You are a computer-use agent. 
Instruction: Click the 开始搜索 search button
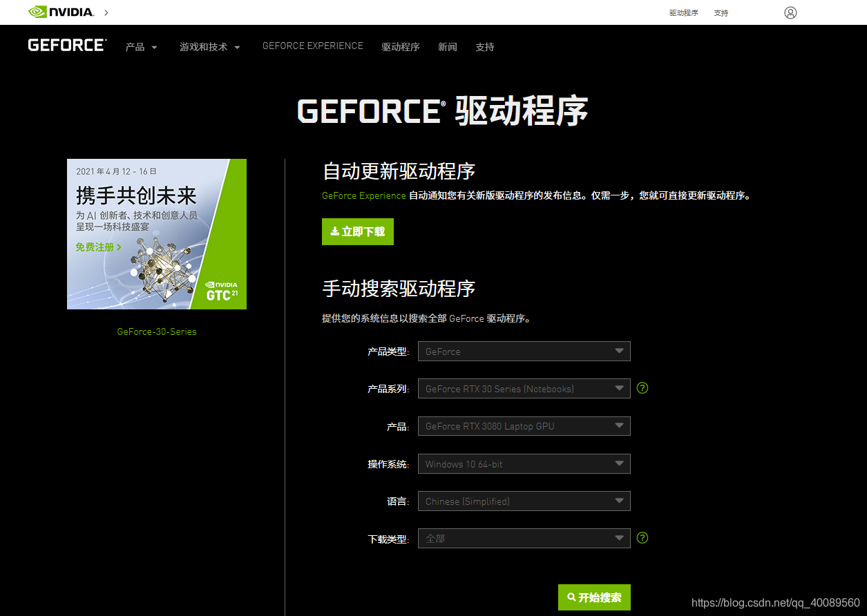pyautogui.click(x=594, y=597)
